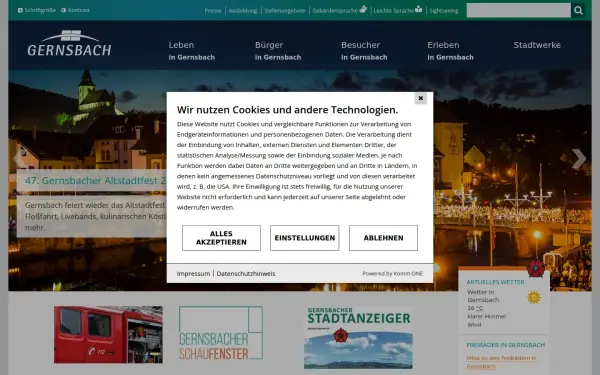Open the Besucher in Gernsbach menu
Viewport: 600px width, 375px height.
364,51
